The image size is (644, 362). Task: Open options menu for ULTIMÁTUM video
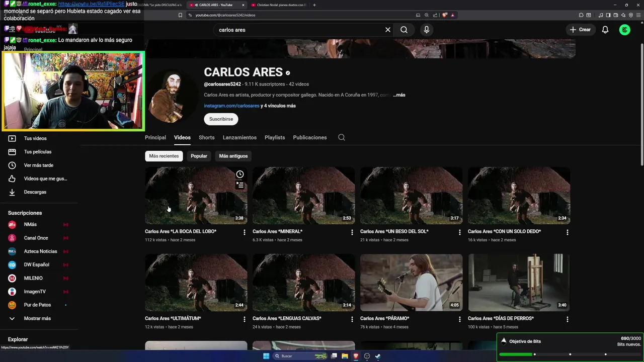click(245, 319)
